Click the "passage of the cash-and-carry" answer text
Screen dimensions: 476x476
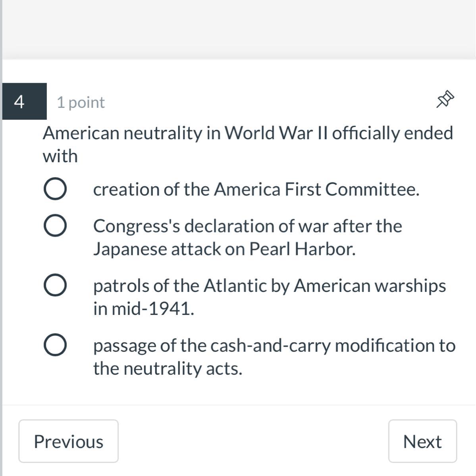pos(274,345)
